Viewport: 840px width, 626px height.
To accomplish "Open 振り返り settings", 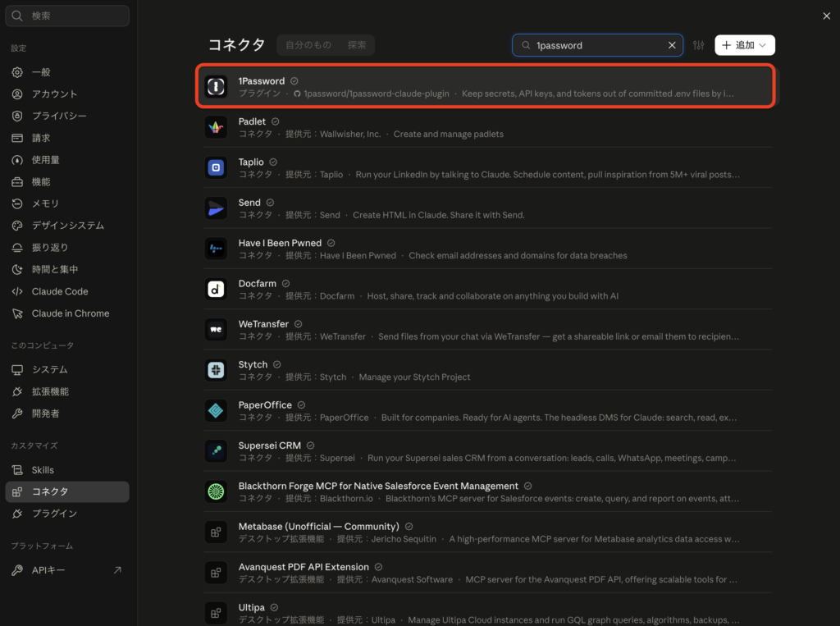I will [67, 248].
